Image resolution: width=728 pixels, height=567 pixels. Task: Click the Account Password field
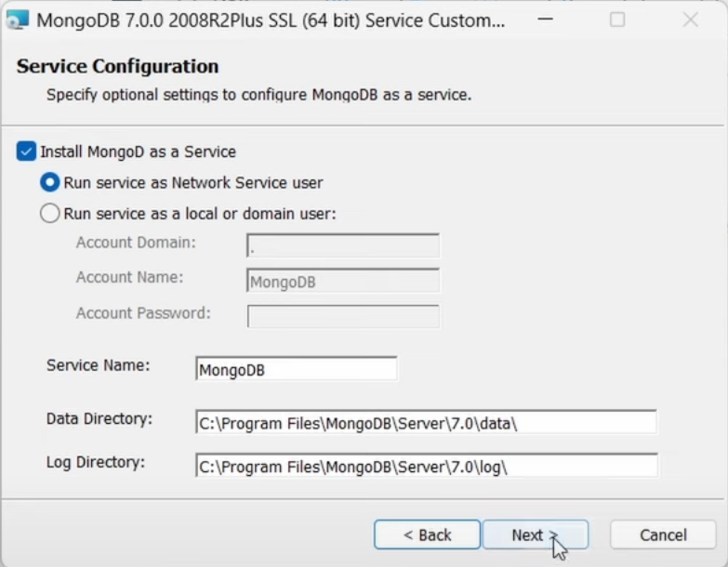point(343,316)
